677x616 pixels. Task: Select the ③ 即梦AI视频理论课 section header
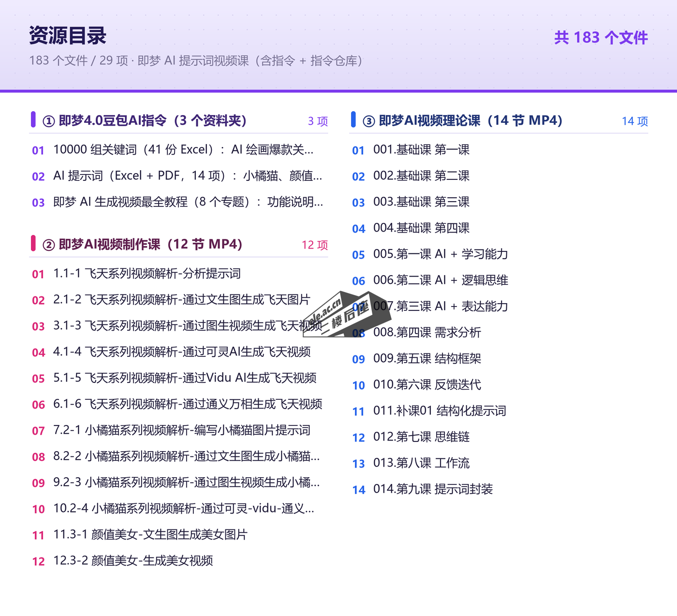(463, 120)
